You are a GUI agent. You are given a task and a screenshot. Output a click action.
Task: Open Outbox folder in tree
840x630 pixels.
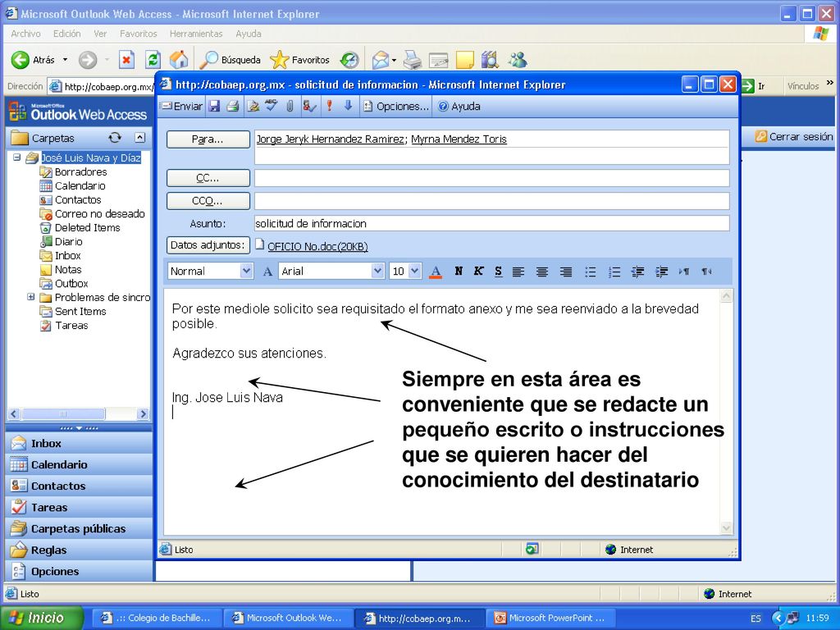71,283
